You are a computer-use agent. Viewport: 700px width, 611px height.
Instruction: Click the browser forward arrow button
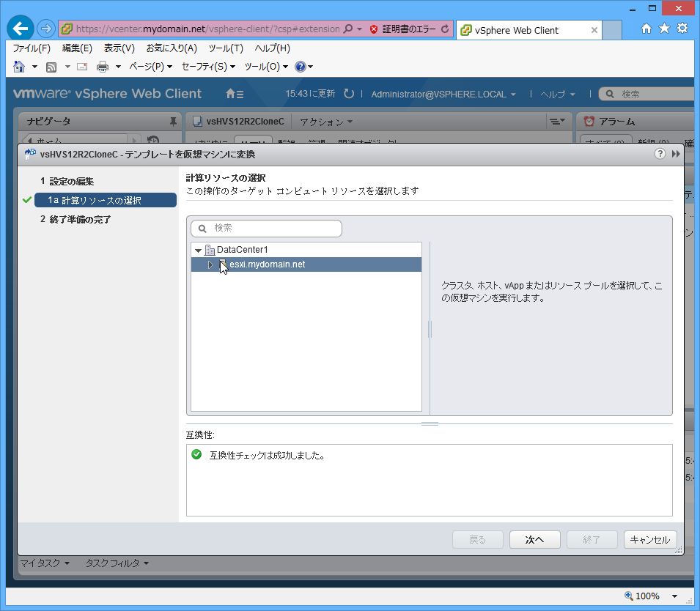45,29
